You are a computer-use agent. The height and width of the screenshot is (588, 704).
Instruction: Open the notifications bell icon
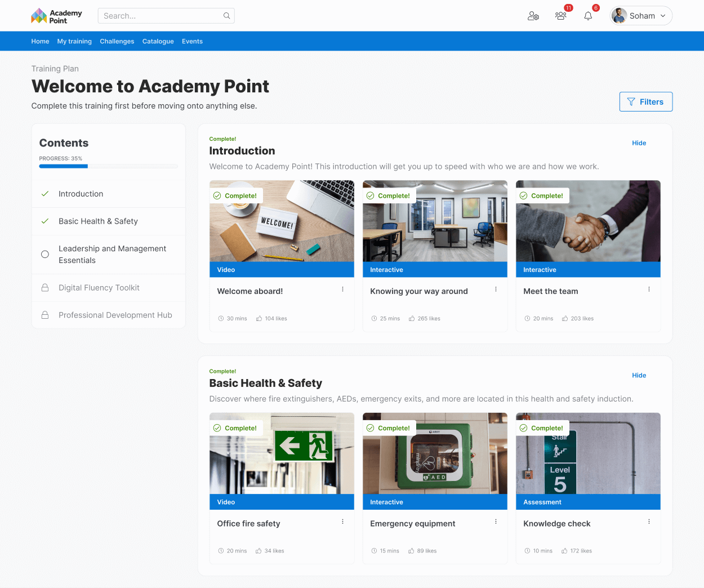pyautogui.click(x=588, y=16)
